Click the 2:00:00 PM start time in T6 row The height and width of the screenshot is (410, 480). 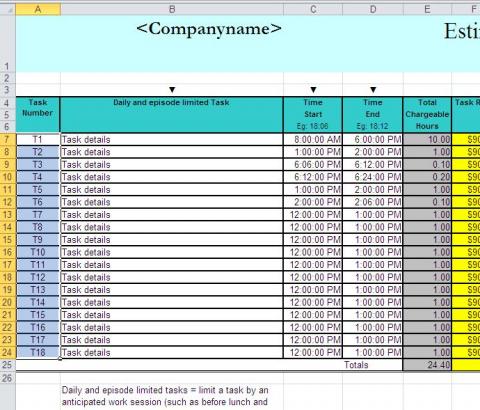point(313,202)
